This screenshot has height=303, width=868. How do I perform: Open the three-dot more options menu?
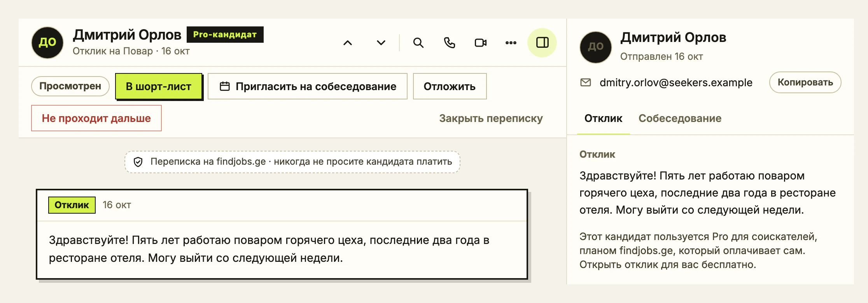tap(511, 43)
